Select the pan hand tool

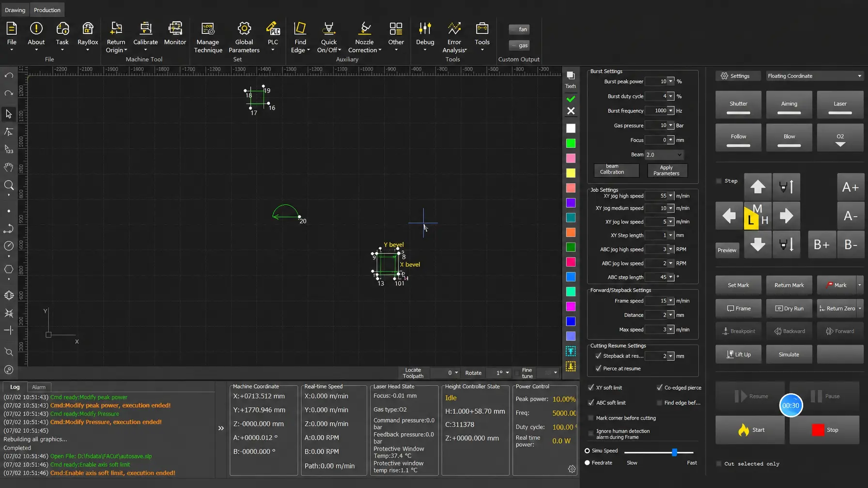click(9, 167)
